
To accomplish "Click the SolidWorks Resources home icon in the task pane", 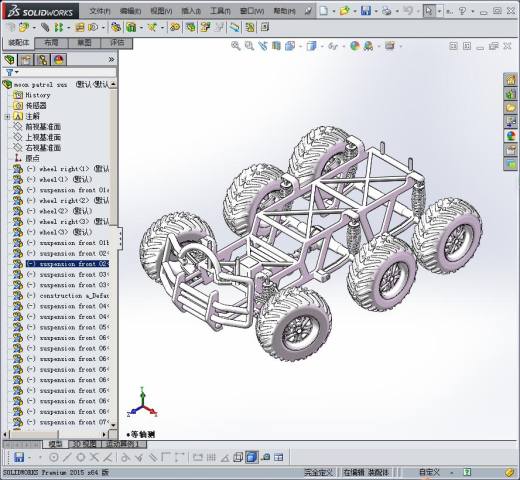I will coord(511,80).
